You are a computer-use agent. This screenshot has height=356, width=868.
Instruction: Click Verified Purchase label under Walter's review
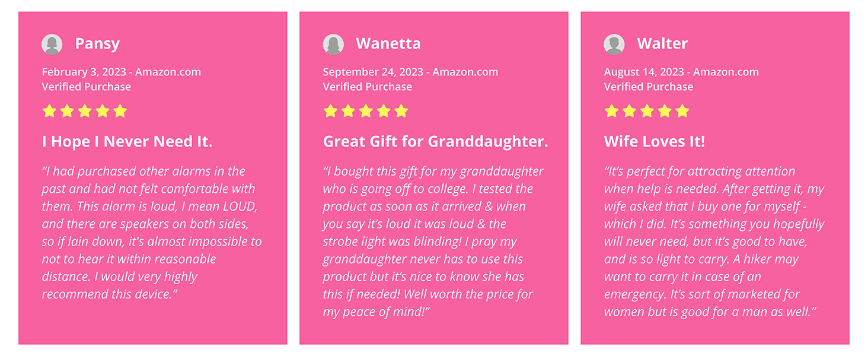tap(649, 87)
